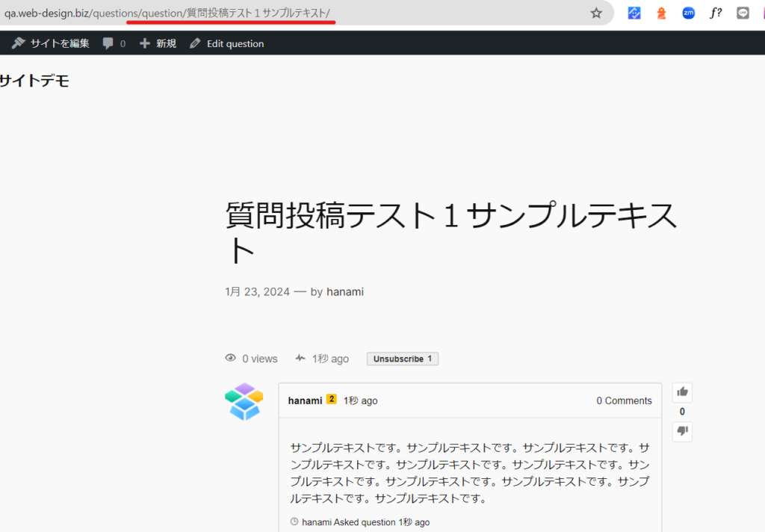This screenshot has width=765, height=532.
Task: Downvote the question with thumbs-down icon
Action: coord(682,431)
